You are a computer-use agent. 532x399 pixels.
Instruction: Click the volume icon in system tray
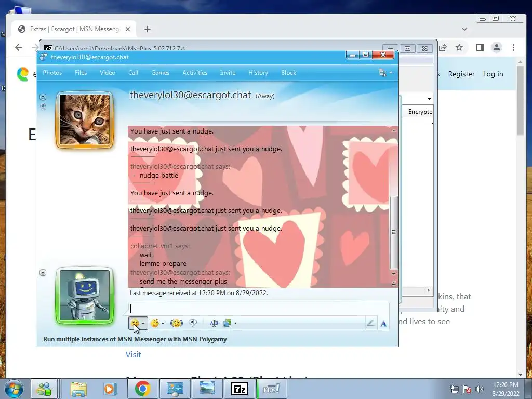coord(480,389)
